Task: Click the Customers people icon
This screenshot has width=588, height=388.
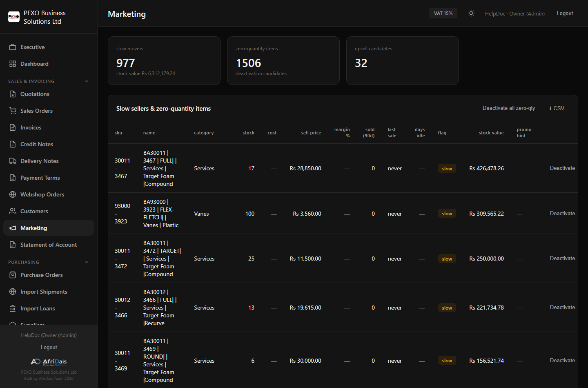Action: click(13, 211)
